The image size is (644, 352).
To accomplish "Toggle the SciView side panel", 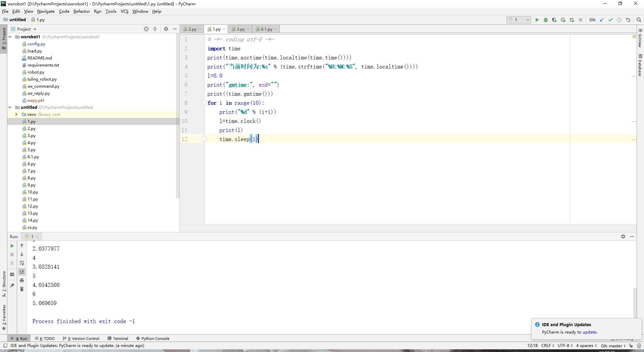I will [640, 38].
